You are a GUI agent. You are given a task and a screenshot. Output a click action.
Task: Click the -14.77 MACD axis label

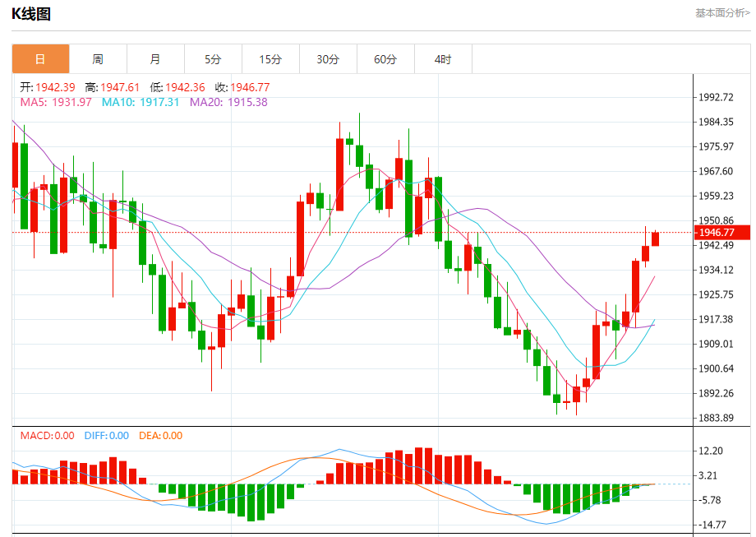click(711, 525)
